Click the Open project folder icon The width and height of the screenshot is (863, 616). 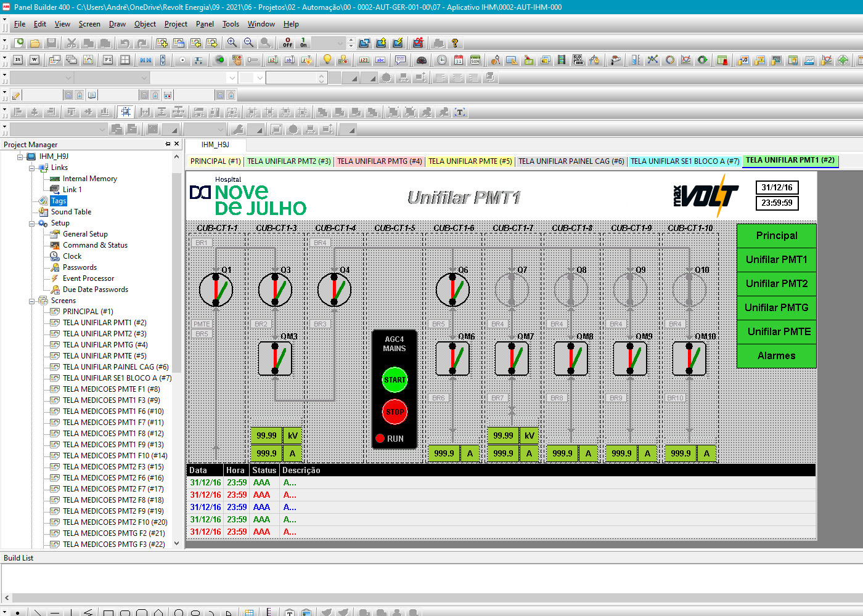35,43
